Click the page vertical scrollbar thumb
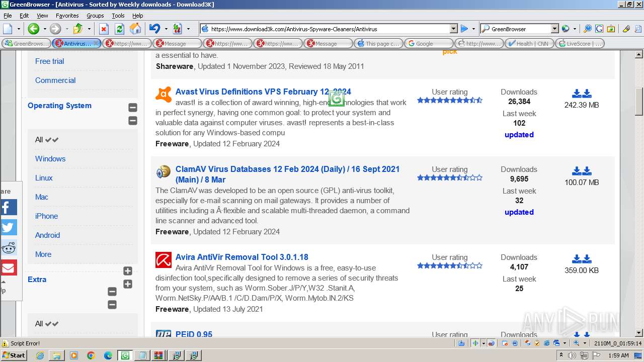644x362 pixels. pyautogui.click(x=639, y=102)
